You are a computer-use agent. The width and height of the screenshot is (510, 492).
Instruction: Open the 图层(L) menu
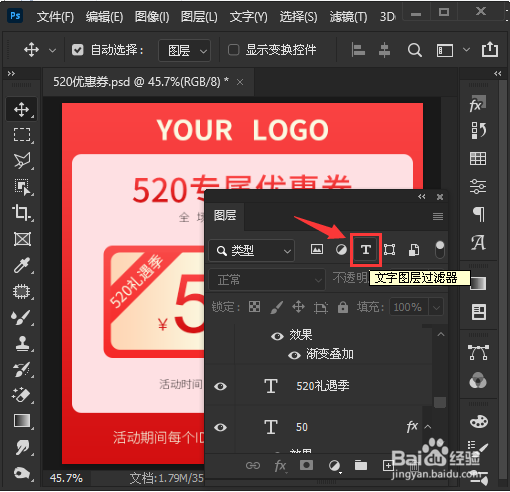(x=199, y=16)
